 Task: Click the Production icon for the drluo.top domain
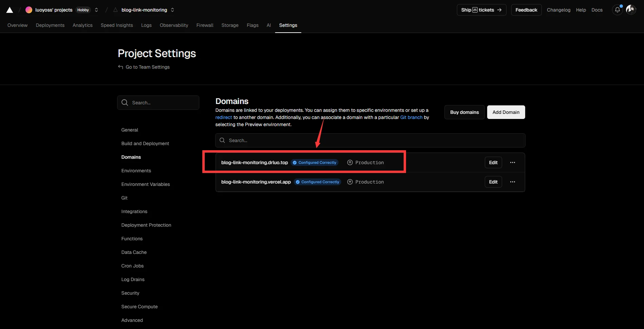[x=350, y=162]
